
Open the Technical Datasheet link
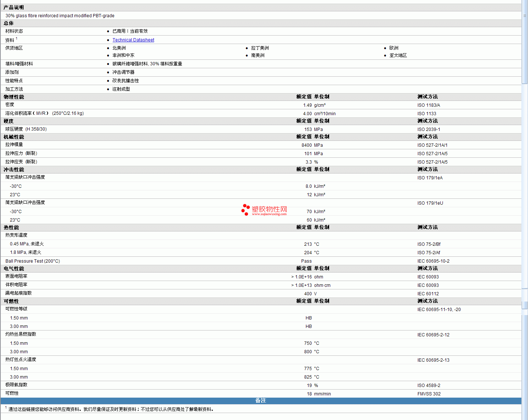point(133,40)
